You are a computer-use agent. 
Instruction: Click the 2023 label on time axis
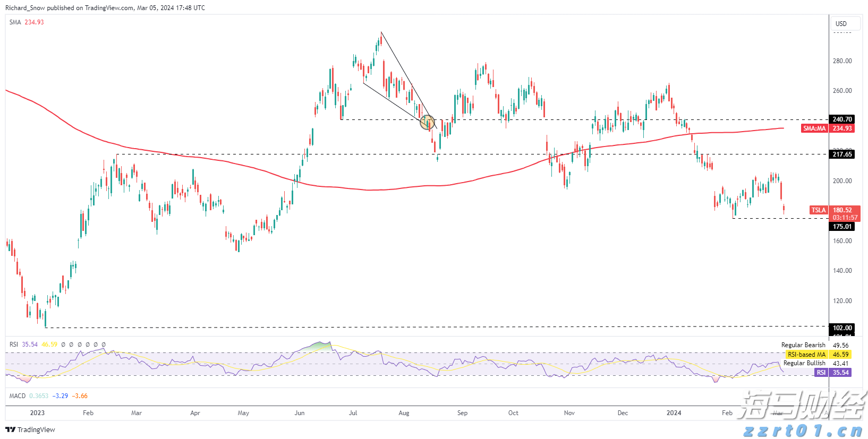pos(37,413)
